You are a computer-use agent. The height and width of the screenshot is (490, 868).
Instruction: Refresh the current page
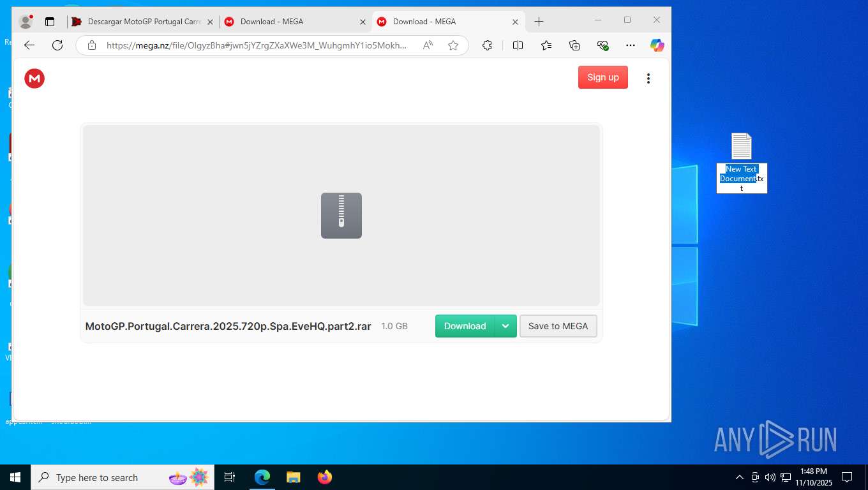57,45
